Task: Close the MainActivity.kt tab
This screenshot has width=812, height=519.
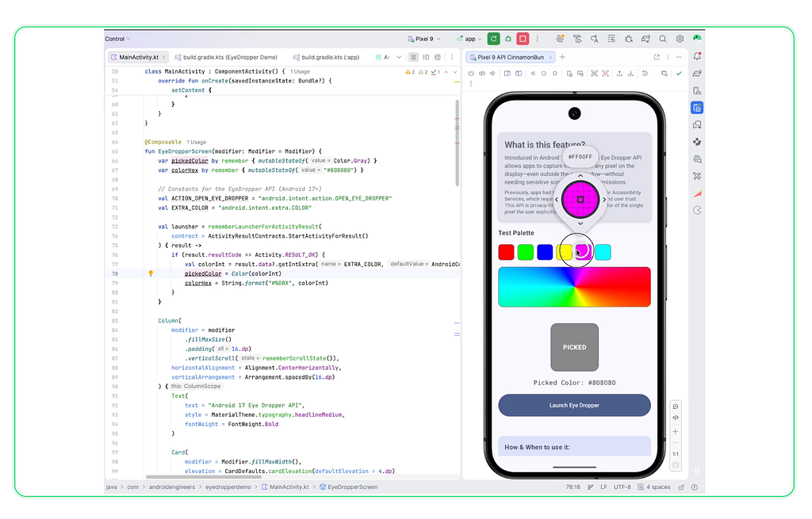Action: [x=163, y=57]
